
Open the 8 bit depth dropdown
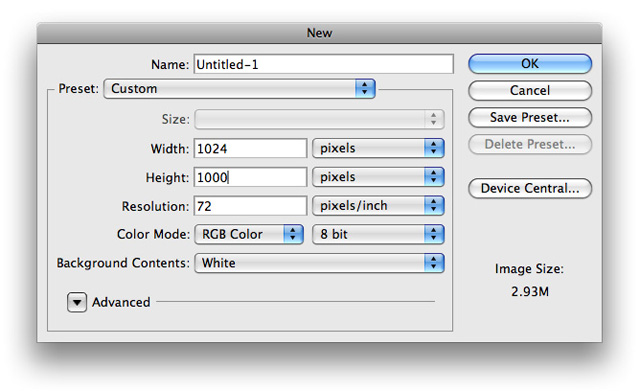pyautogui.click(x=378, y=234)
